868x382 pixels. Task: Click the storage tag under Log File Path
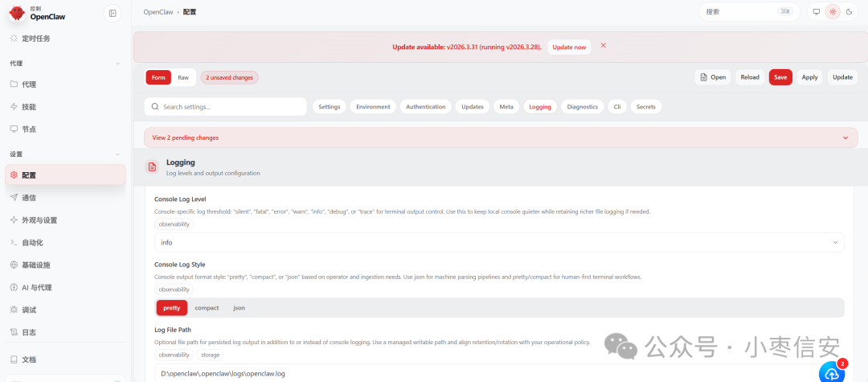click(211, 355)
